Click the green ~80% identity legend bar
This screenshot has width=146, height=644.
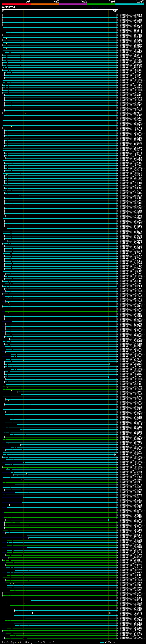[x=101, y=4]
